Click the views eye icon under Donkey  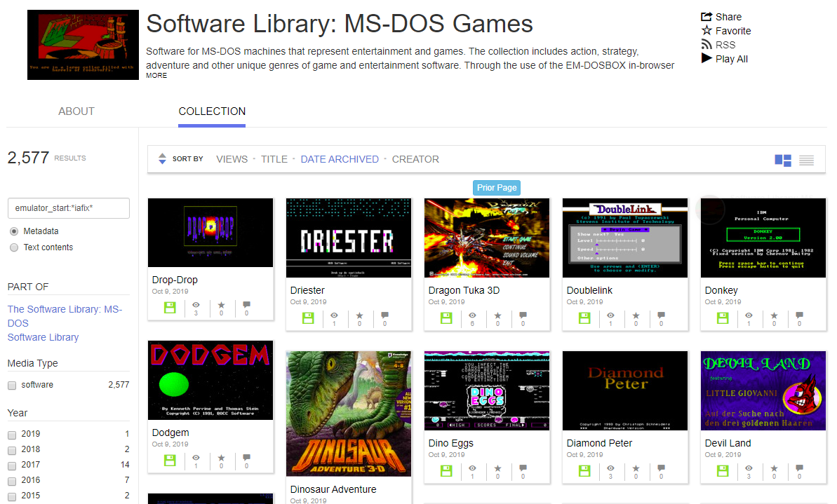(749, 315)
